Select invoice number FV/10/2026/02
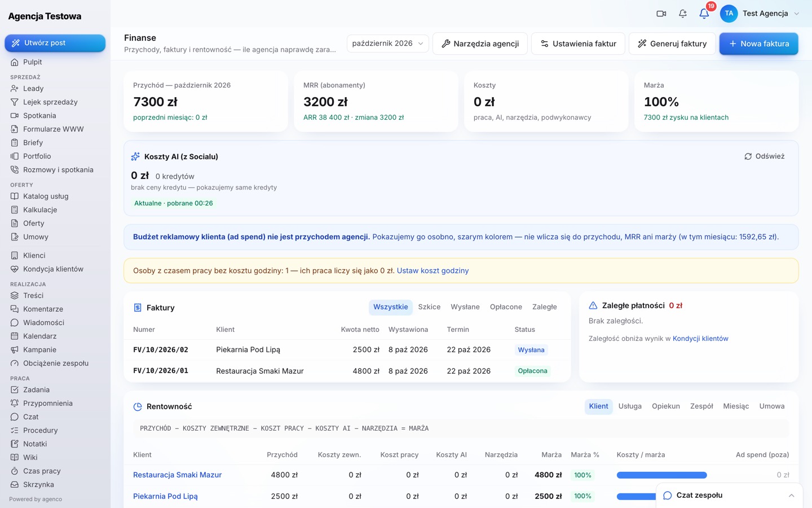Image resolution: width=812 pixels, height=508 pixels. (x=161, y=350)
